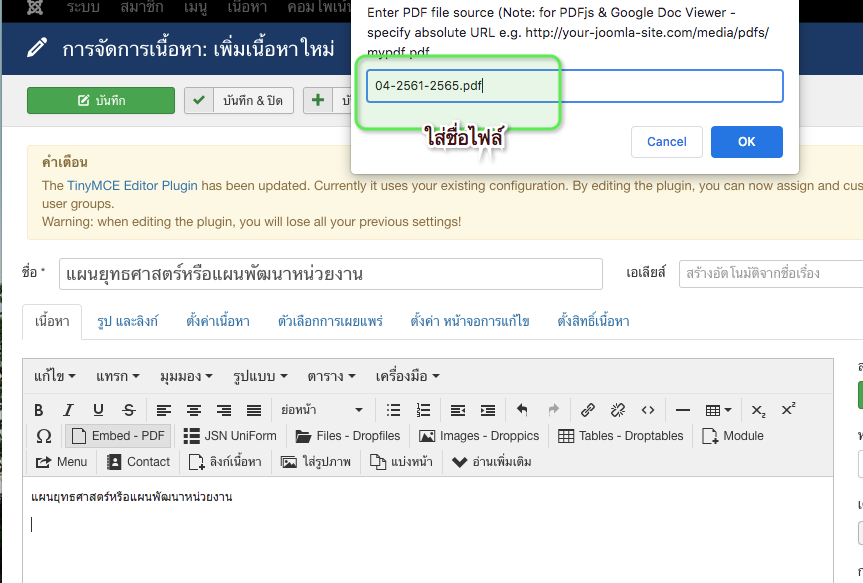
Task: Open Tables - Droptables manager
Action: pos(620,436)
